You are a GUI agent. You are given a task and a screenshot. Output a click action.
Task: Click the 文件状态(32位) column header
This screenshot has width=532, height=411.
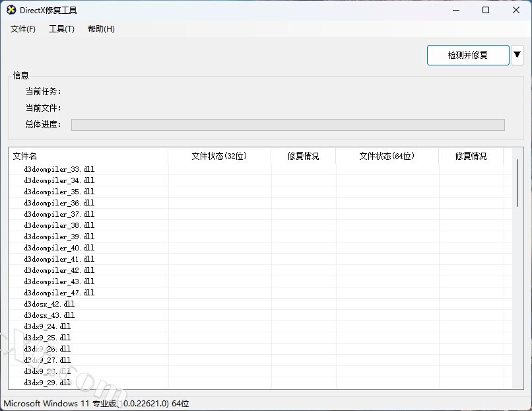tap(219, 156)
